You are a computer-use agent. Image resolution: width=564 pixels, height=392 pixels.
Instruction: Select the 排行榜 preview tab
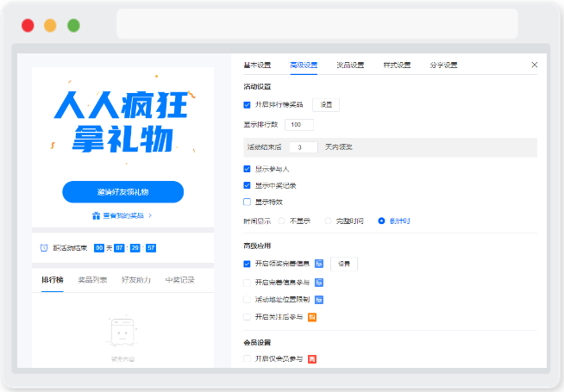(53, 280)
